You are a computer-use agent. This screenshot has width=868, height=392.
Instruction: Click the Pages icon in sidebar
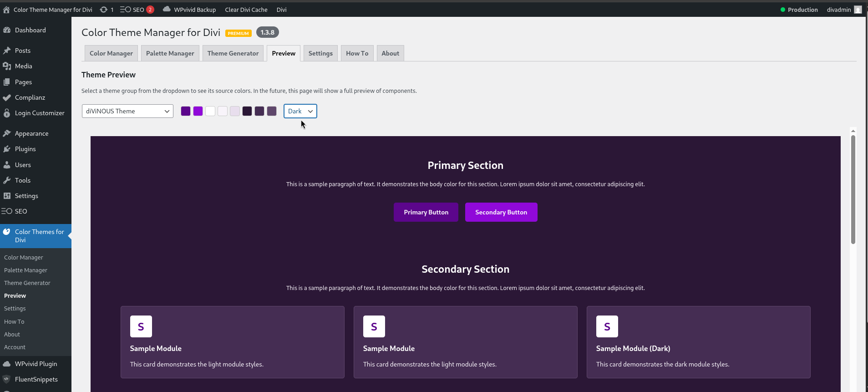(7, 82)
